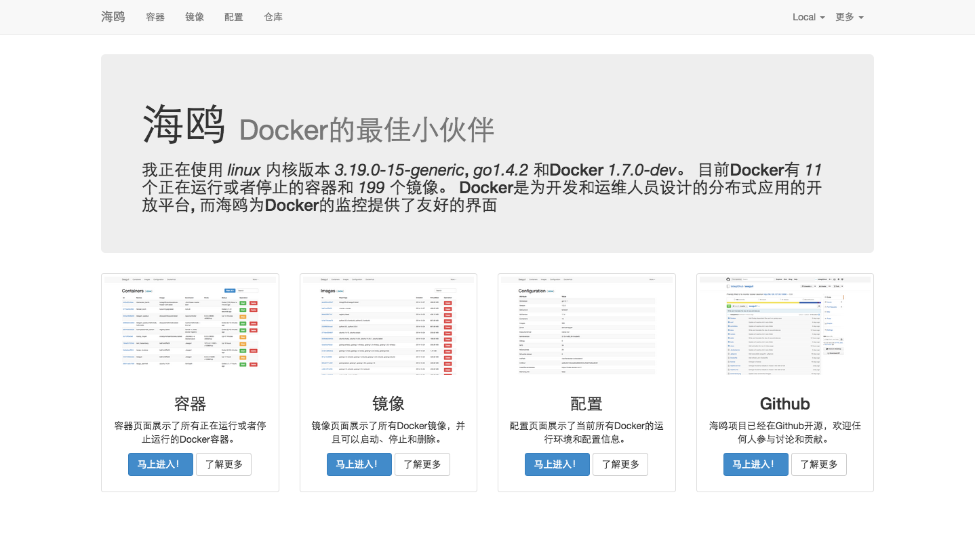
Task: Click 了解更多 button under Github card
Action: tap(819, 464)
